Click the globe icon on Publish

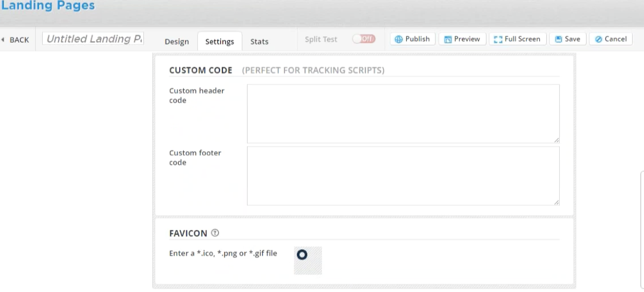click(x=398, y=39)
